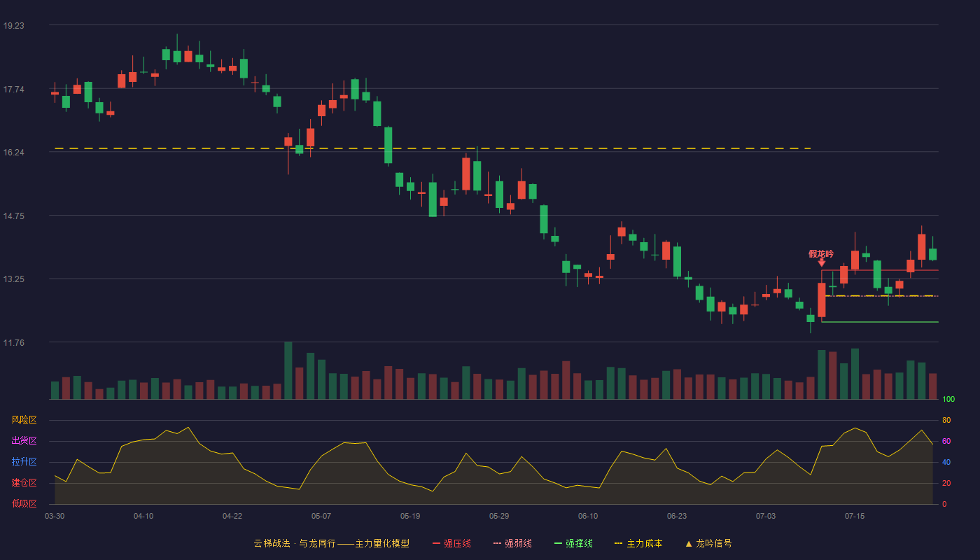980x560 pixels.
Task: Click the 16.24 price axis label
Action: (x=13, y=153)
